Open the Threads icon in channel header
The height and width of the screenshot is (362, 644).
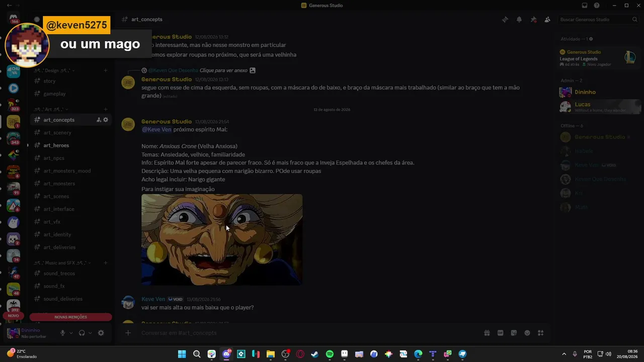click(505, 20)
